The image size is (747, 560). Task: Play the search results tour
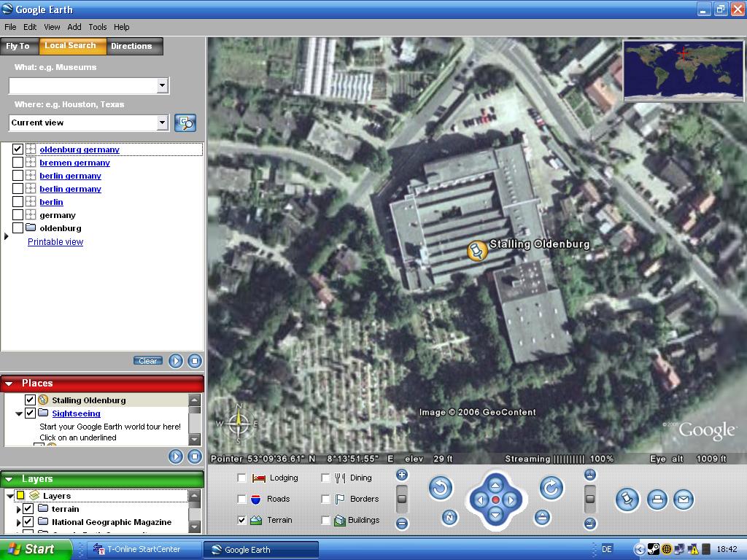[176, 361]
